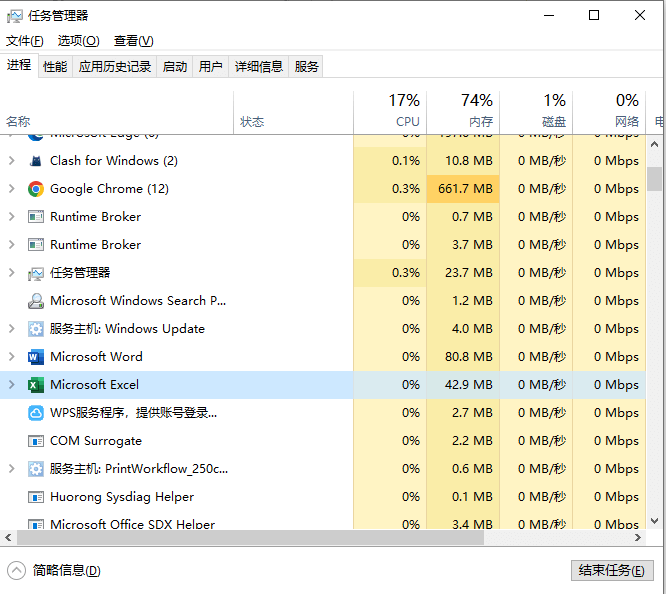Screen dimensions: 666x594
Task: Click 简略信息 to collapse details
Action: [x=54, y=571]
